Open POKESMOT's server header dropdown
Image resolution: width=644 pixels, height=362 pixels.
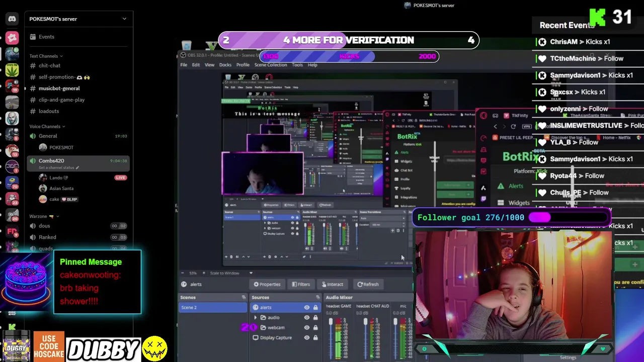click(124, 19)
